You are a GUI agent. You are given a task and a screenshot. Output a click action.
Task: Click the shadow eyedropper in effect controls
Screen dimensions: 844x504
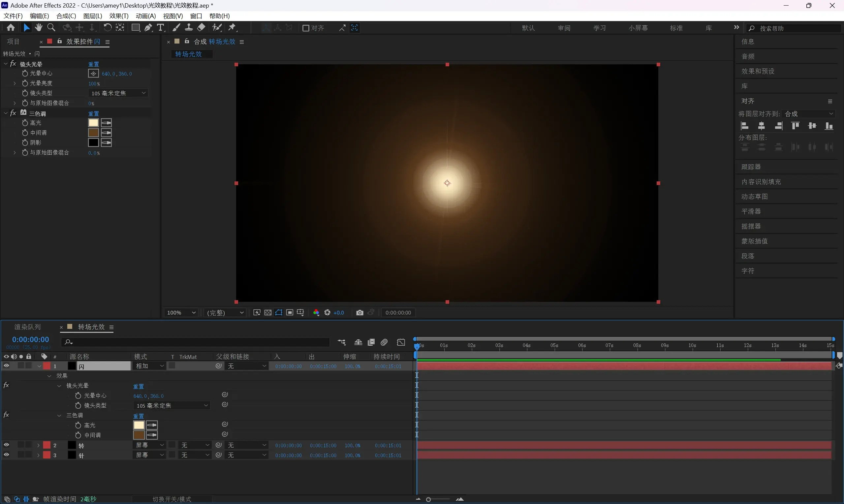106,142
